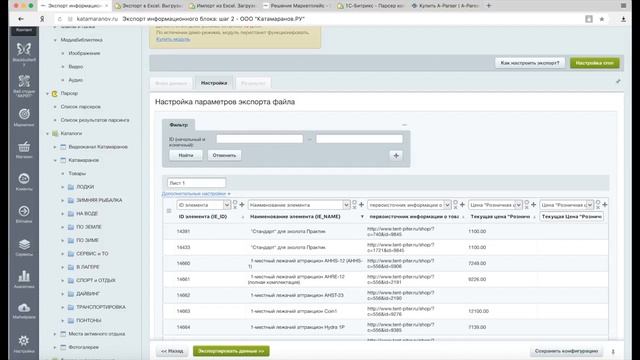Reload the page in the browser

click(60, 19)
